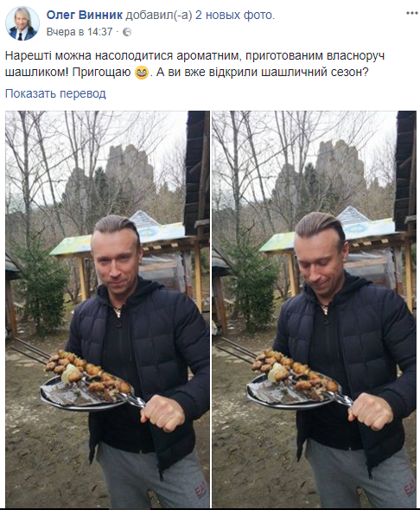The height and width of the screenshot is (510, 420).
Task: Click the 'Вчера в 14:37' timestamp
Action: [x=80, y=32]
